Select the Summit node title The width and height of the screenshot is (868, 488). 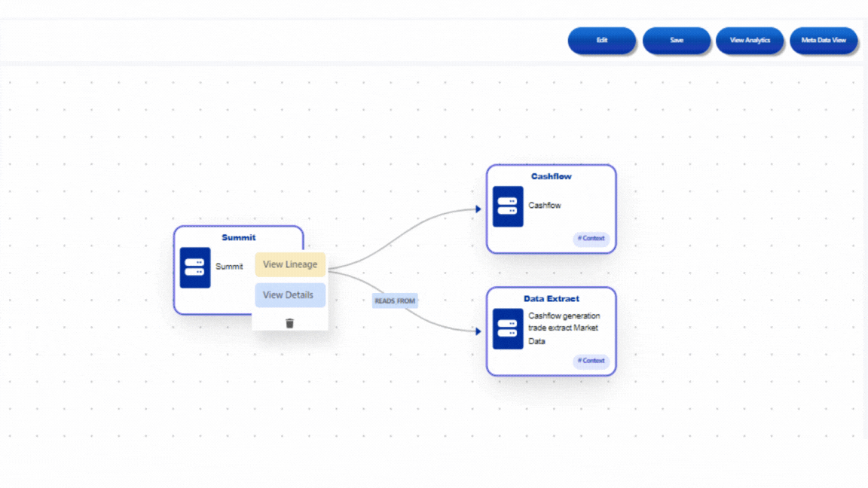[x=238, y=238]
